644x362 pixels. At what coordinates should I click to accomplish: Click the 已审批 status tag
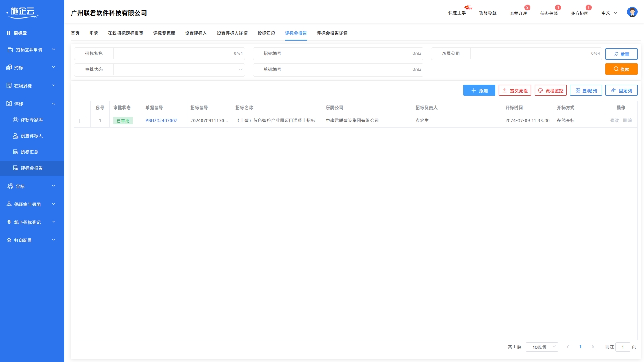pos(123,121)
